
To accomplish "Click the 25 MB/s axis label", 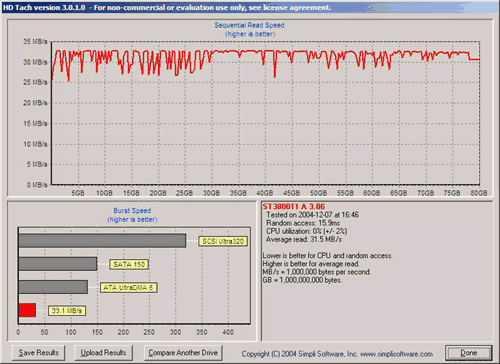I will [x=35, y=82].
